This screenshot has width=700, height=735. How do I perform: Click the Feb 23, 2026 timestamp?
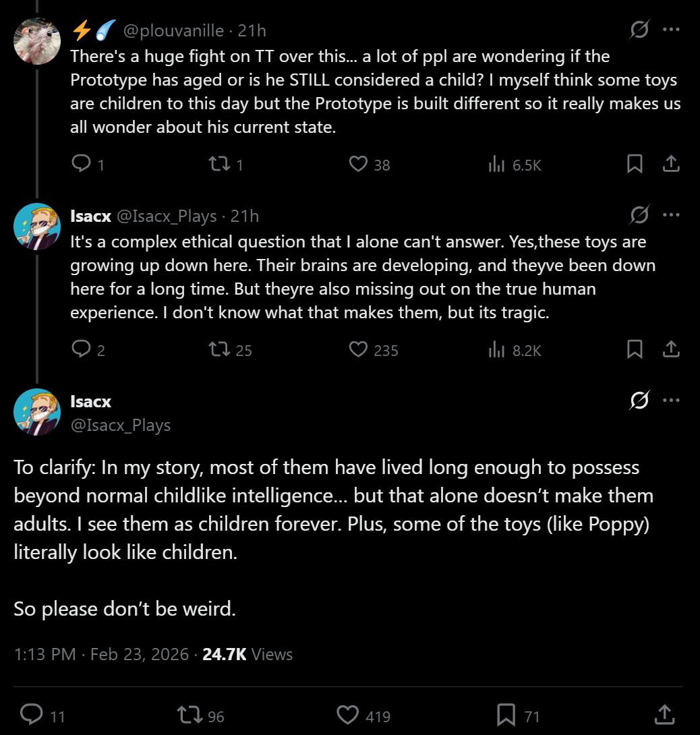pyautogui.click(x=140, y=654)
